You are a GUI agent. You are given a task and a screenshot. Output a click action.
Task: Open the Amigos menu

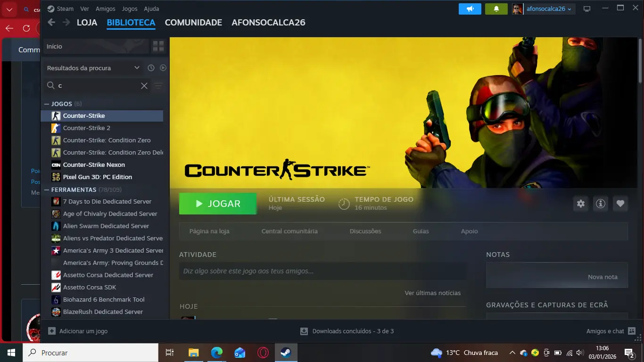(105, 9)
